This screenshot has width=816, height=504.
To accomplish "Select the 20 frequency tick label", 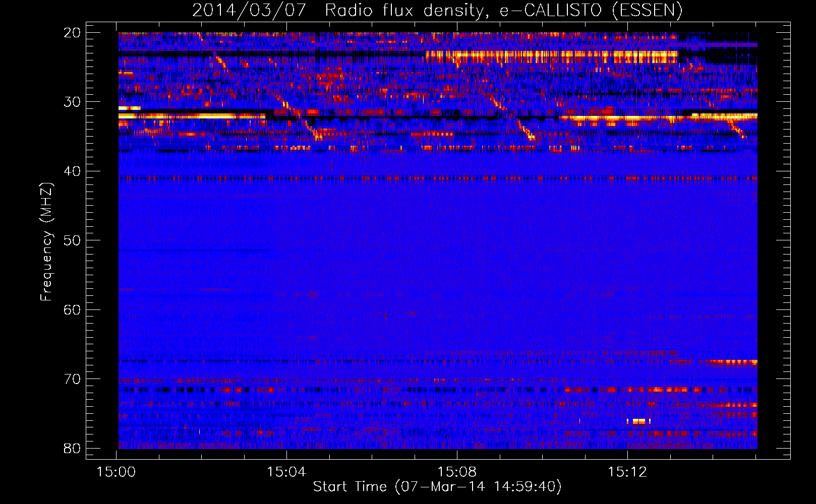I will (72, 33).
